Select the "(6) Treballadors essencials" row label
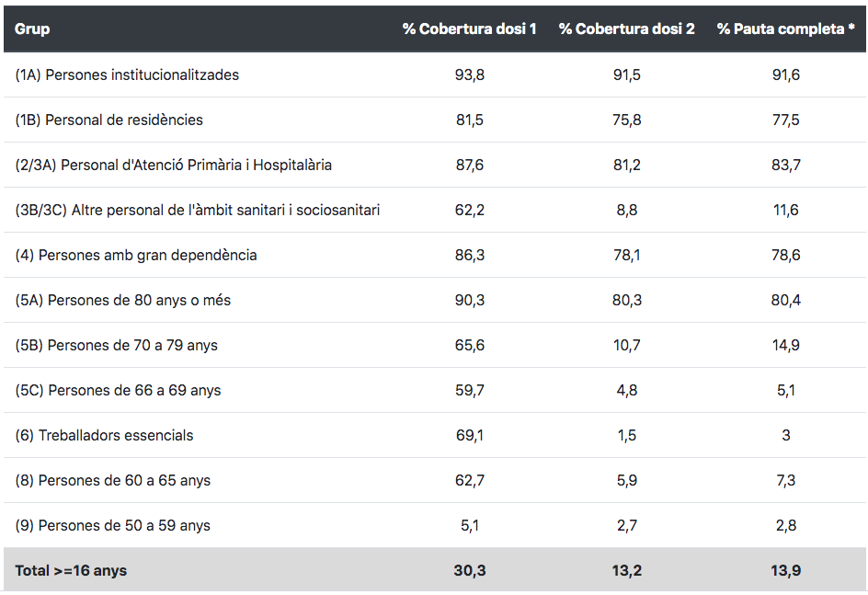The width and height of the screenshot is (868, 595). (104, 435)
